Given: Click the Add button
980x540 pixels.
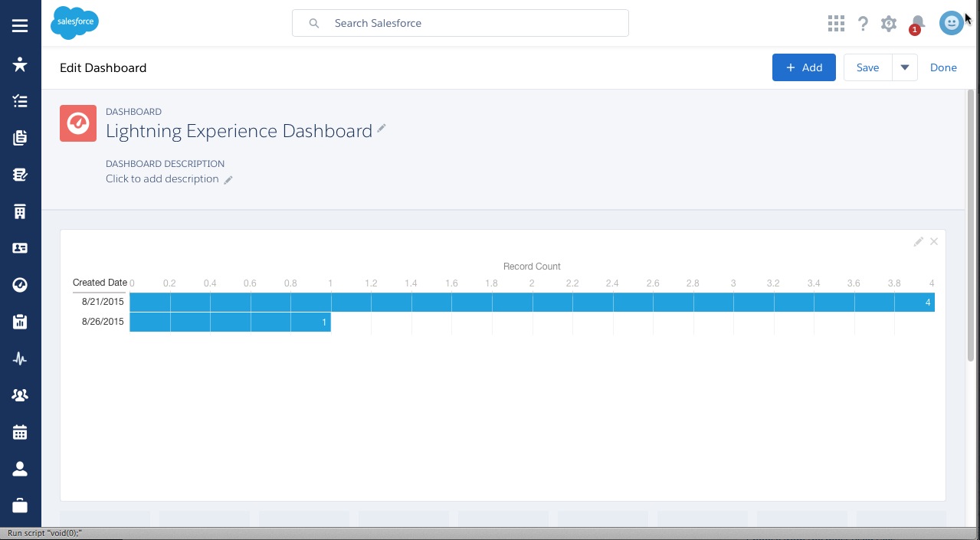Looking at the screenshot, I should point(804,67).
